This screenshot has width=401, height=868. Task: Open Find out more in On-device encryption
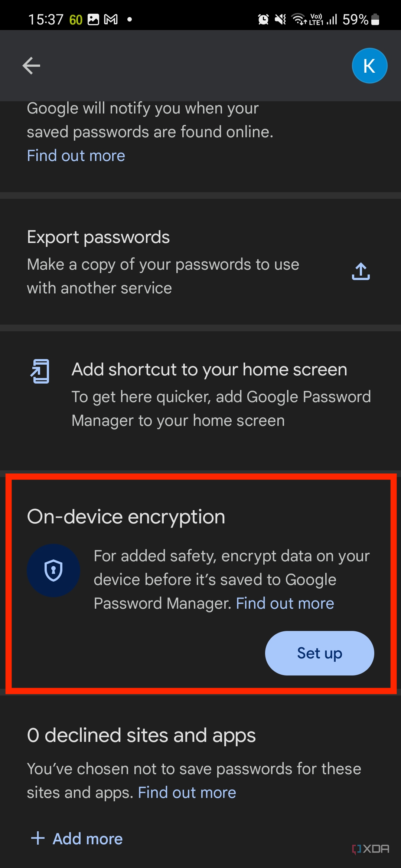pyautogui.click(x=285, y=603)
